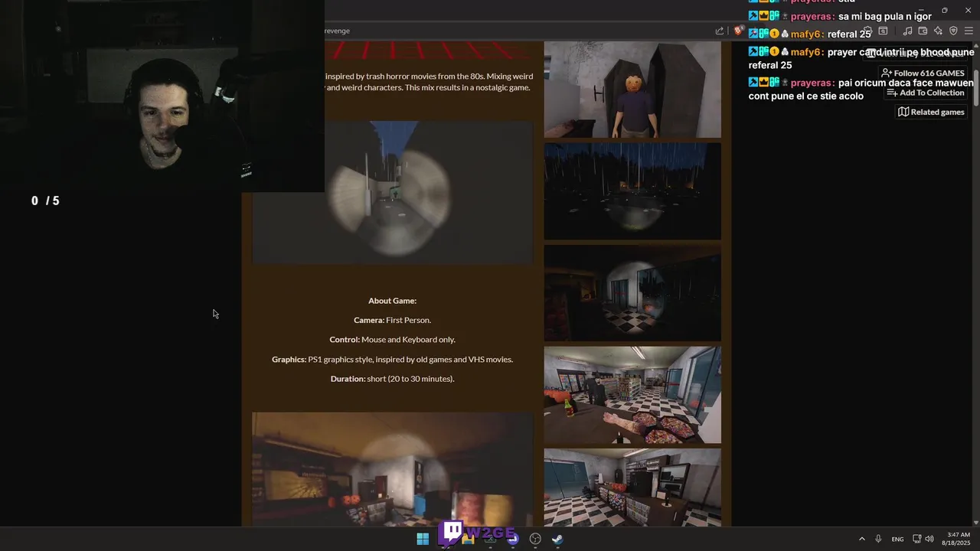Image resolution: width=980 pixels, height=551 pixels.
Task: Switch the ENG input language indicator
Action: [x=897, y=539]
